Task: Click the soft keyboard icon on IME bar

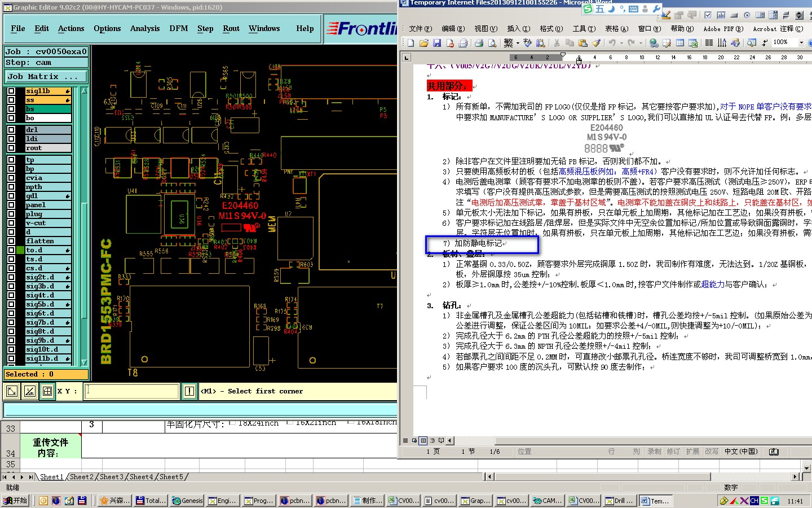Action: pos(633,9)
